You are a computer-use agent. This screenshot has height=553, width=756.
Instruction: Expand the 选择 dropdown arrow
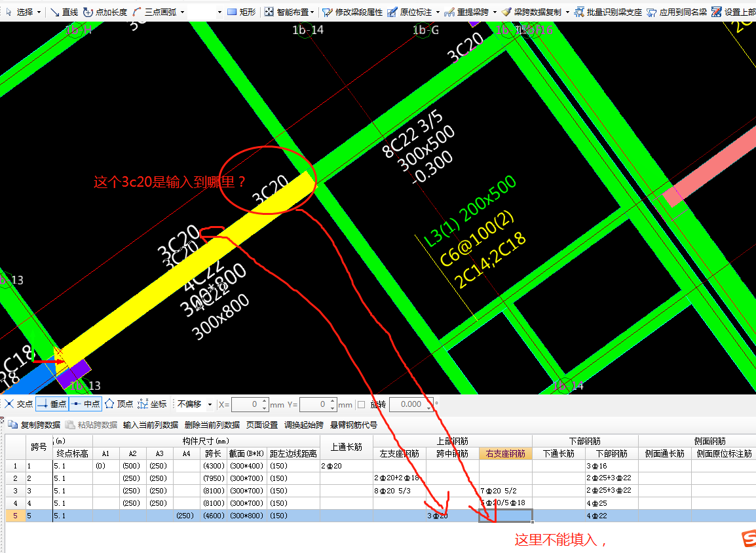point(39,12)
